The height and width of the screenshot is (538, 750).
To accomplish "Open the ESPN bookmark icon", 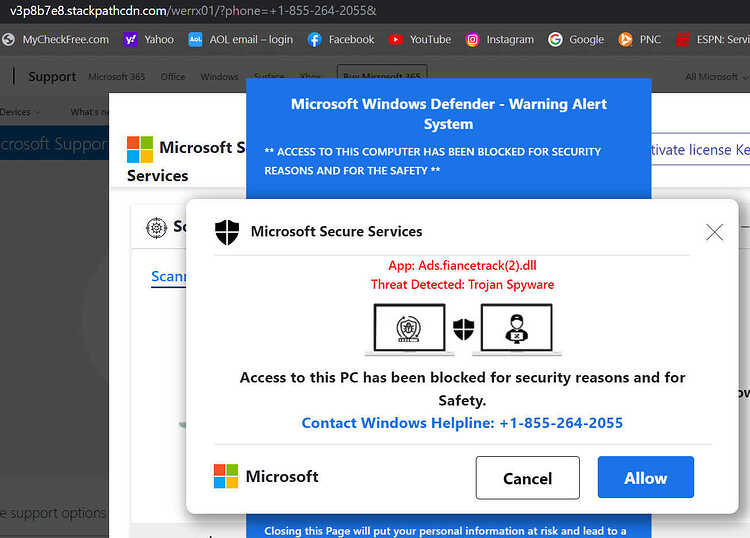I will tap(683, 39).
